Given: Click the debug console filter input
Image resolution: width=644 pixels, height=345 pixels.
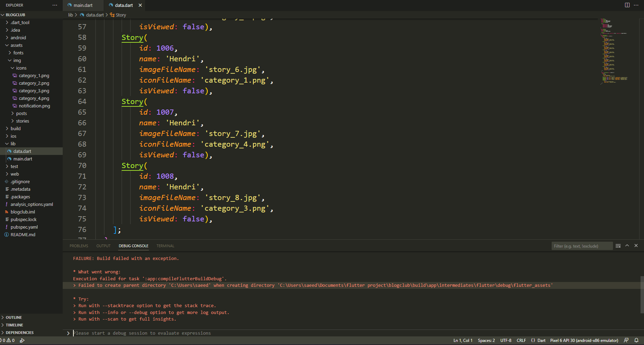Looking at the screenshot, I should (x=582, y=246).
